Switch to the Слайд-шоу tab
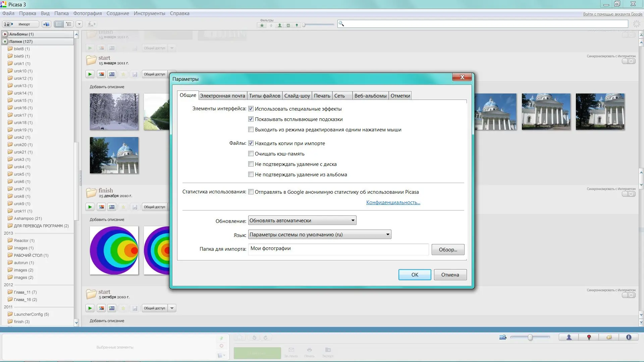The height and width of the screenshot is (362, 644). tap(297, 96)
